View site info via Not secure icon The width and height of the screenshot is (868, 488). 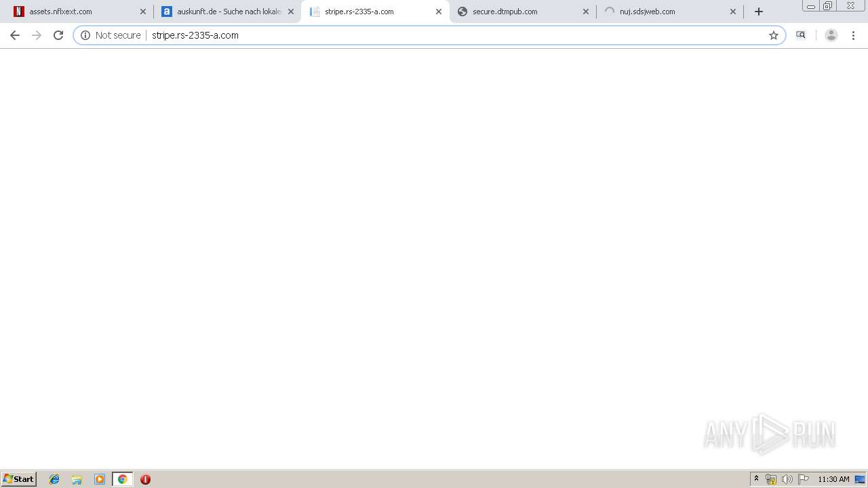coord(85,35)
